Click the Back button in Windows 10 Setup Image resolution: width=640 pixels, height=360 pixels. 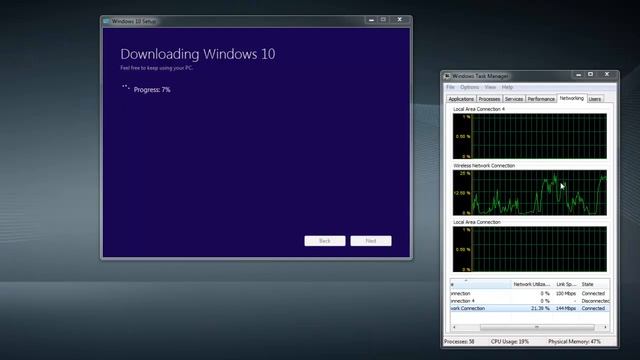coord(325,241)
